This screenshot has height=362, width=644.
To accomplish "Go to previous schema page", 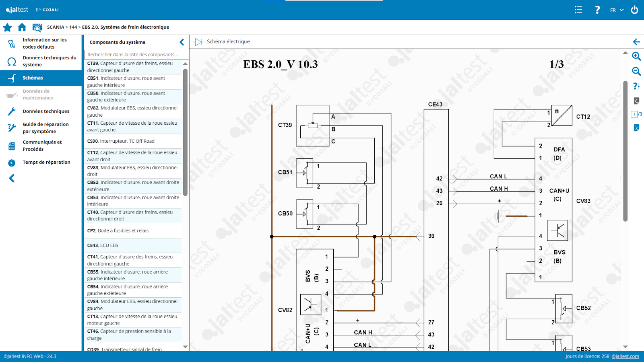I will click(x=636, y=101).
